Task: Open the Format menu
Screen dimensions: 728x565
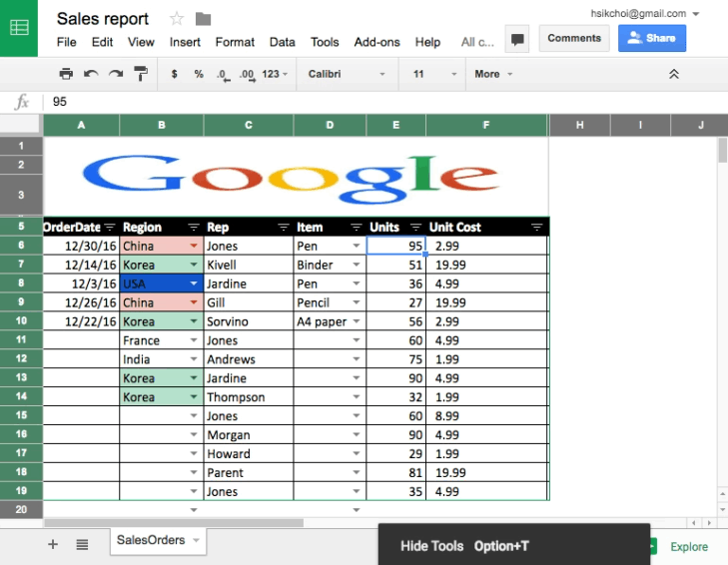Action: tap(235, 42)
